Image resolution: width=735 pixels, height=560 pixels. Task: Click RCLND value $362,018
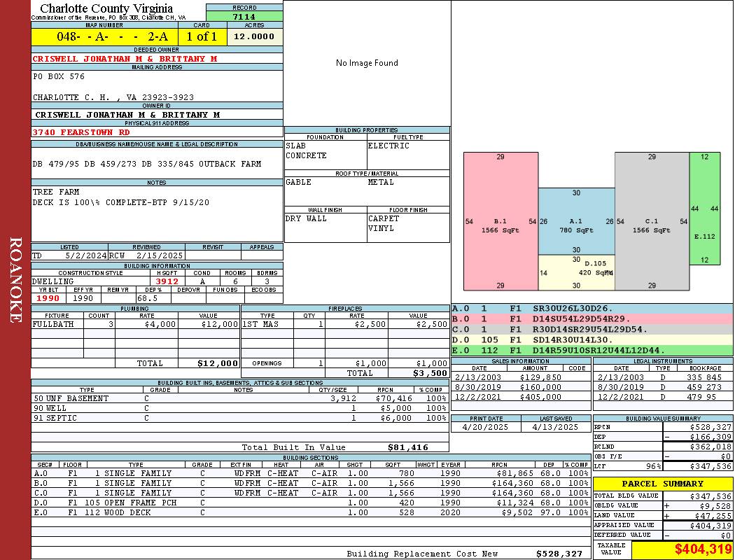(710, 447)
